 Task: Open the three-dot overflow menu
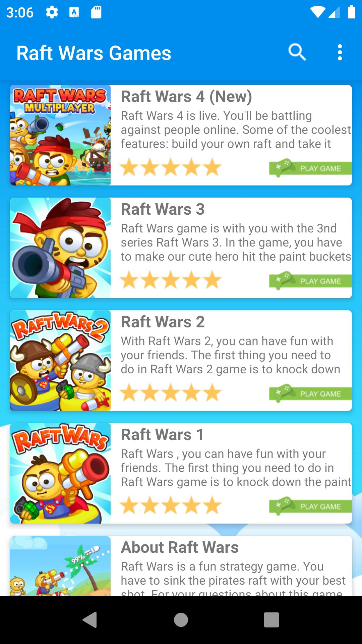(340, 52)
